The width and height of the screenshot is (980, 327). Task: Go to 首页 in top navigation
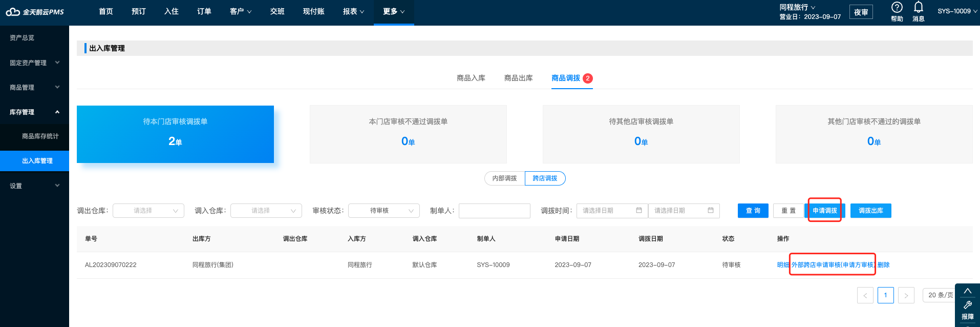coord(106,11)
